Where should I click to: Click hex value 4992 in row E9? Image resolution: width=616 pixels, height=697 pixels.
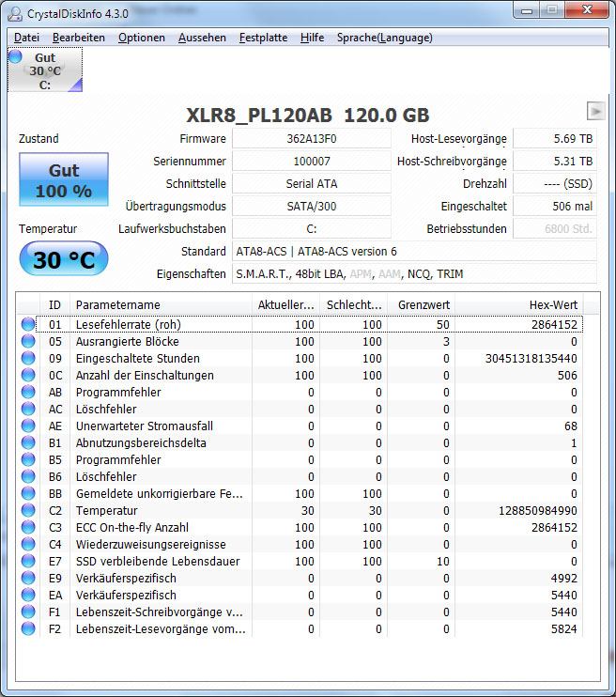pos(563,578)
